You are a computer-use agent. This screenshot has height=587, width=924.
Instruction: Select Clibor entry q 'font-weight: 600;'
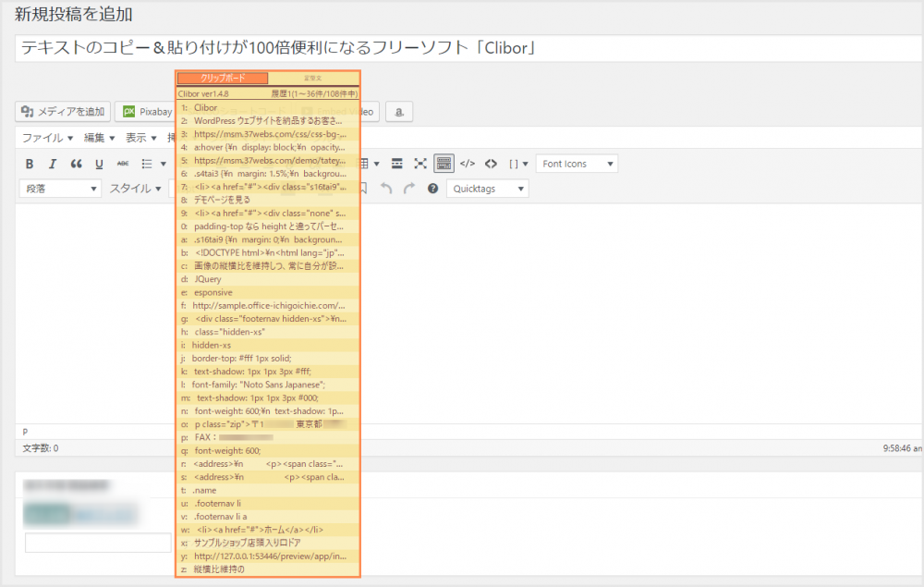268,451
